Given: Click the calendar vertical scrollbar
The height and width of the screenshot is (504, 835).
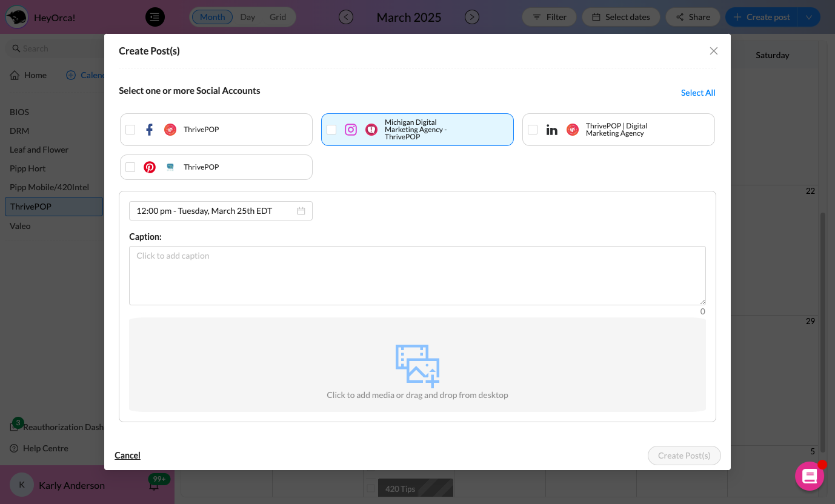Looking at the screenshot, I should [x=822, y=332].
